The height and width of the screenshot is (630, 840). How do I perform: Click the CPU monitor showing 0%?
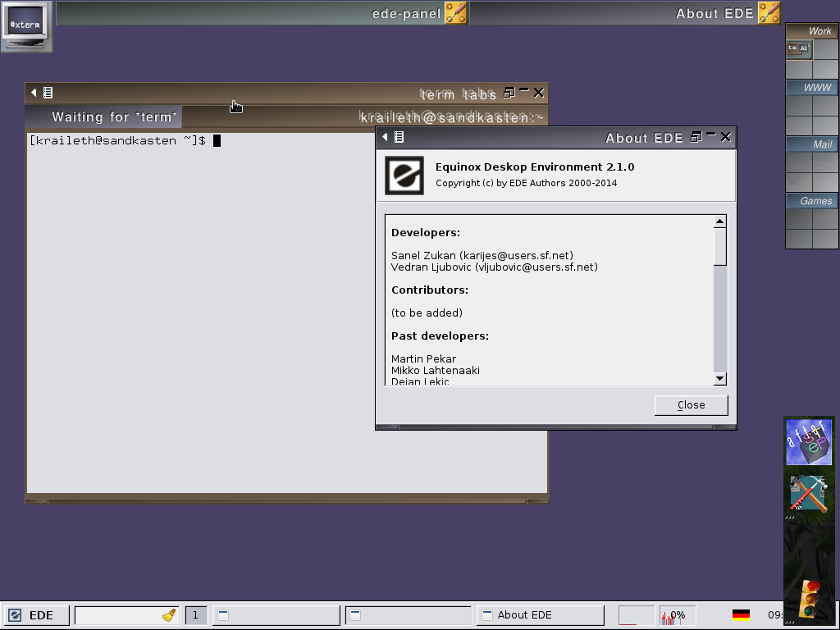[677, 615]
